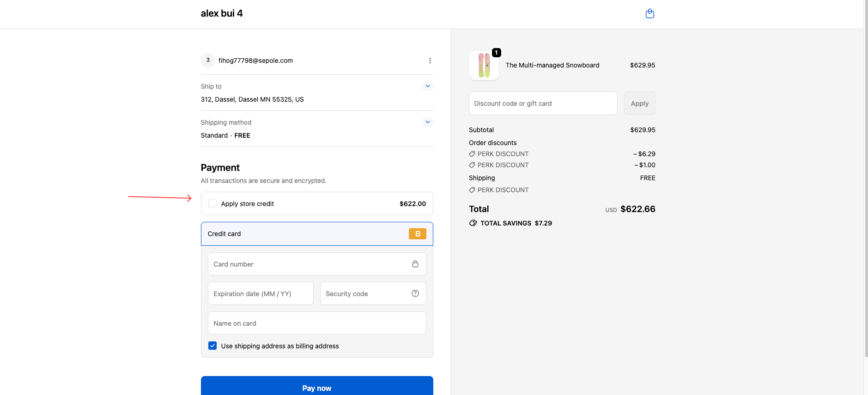The image size is (868, 395).
Task: Click the Multi-managed Snowboard product thumbnail
Action: click(484, 65)
